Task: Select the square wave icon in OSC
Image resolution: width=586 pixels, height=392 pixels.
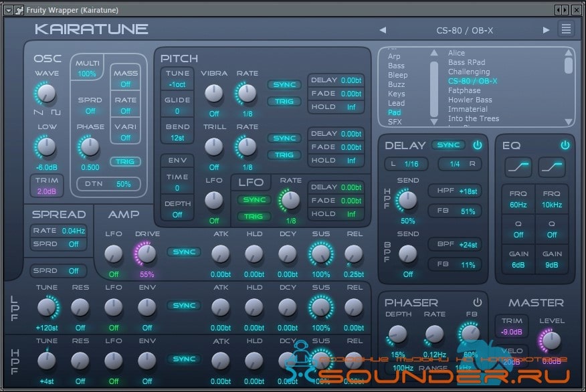Action: pos(56,112)
